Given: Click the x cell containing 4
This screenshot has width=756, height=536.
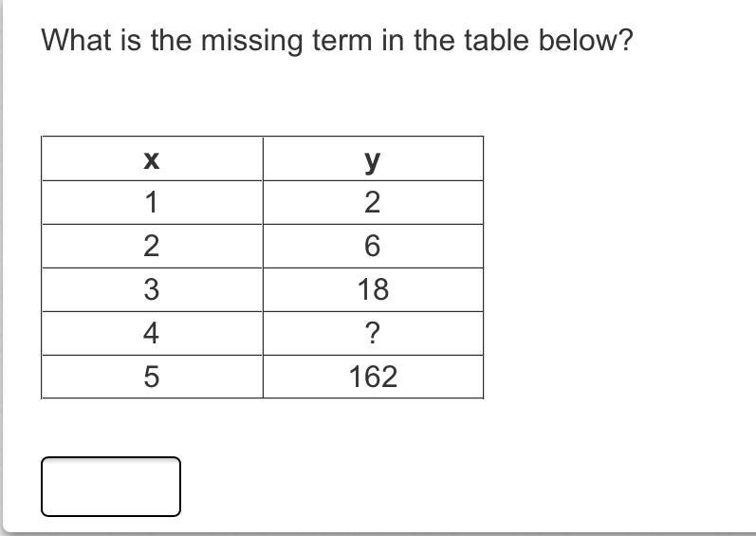Looking at the screenshot, I should (x=152, y=333).
